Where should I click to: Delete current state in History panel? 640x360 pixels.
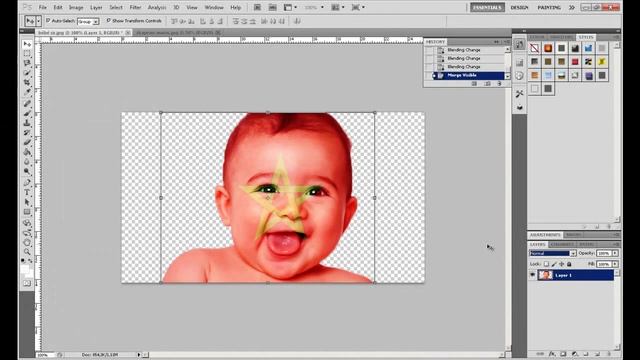(499, 84)
